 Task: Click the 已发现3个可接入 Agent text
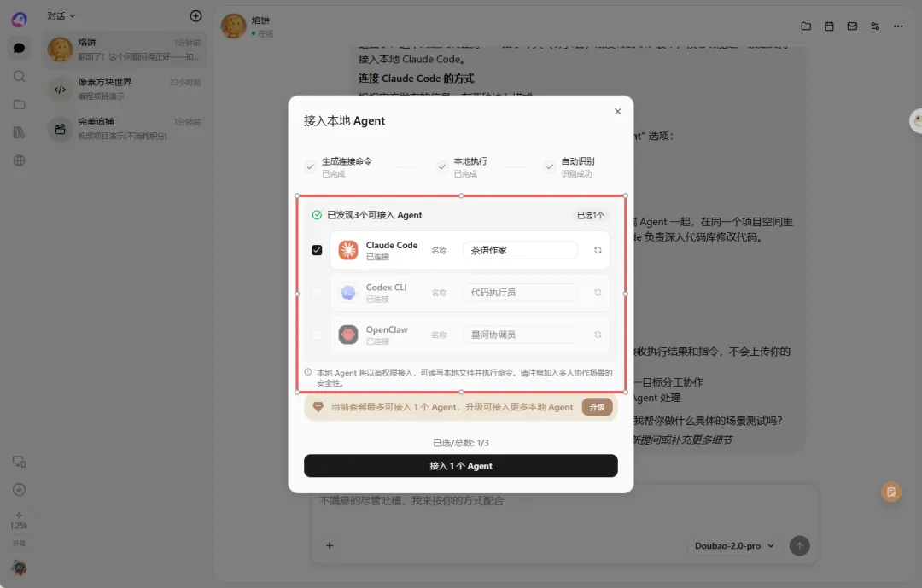coord(375,215)
